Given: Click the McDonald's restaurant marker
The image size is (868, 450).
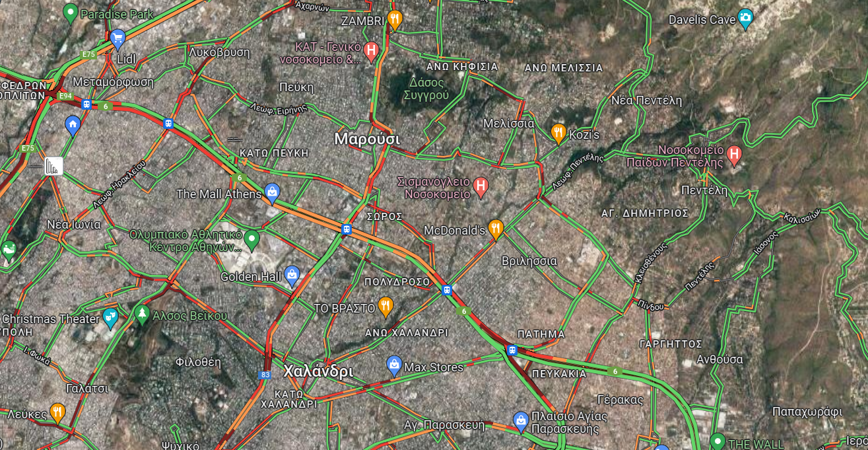Looking at the screenshot, I should coord(496,229).
